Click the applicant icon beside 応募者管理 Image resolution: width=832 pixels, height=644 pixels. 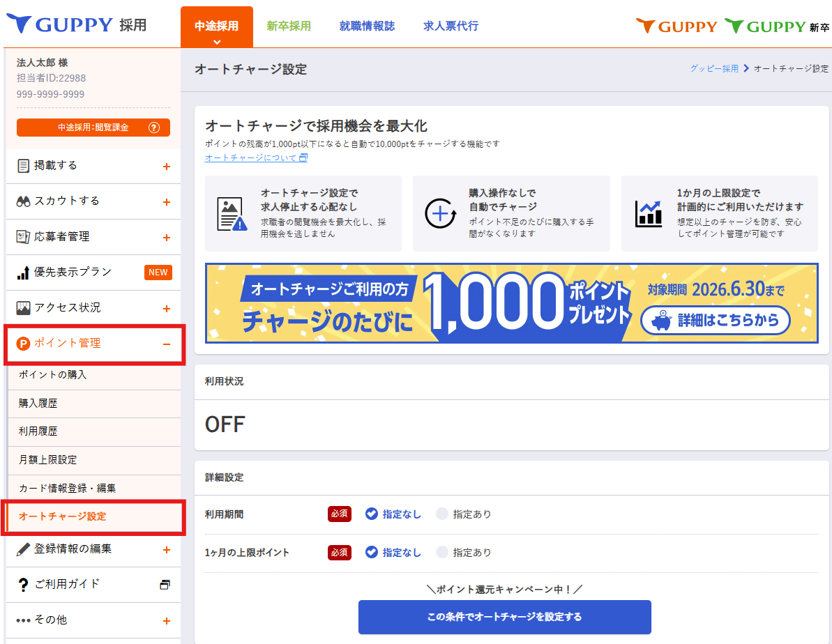23,236
